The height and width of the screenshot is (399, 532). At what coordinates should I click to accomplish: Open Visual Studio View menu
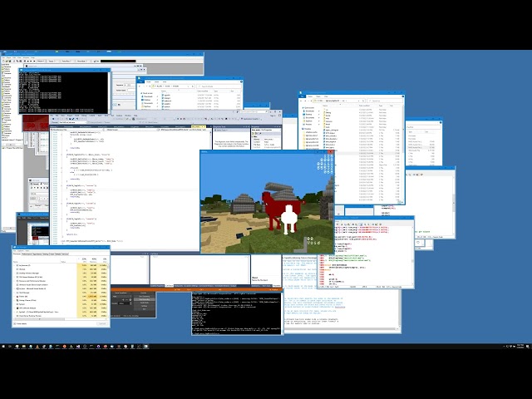pyautogui.click(x=63, y=116)
